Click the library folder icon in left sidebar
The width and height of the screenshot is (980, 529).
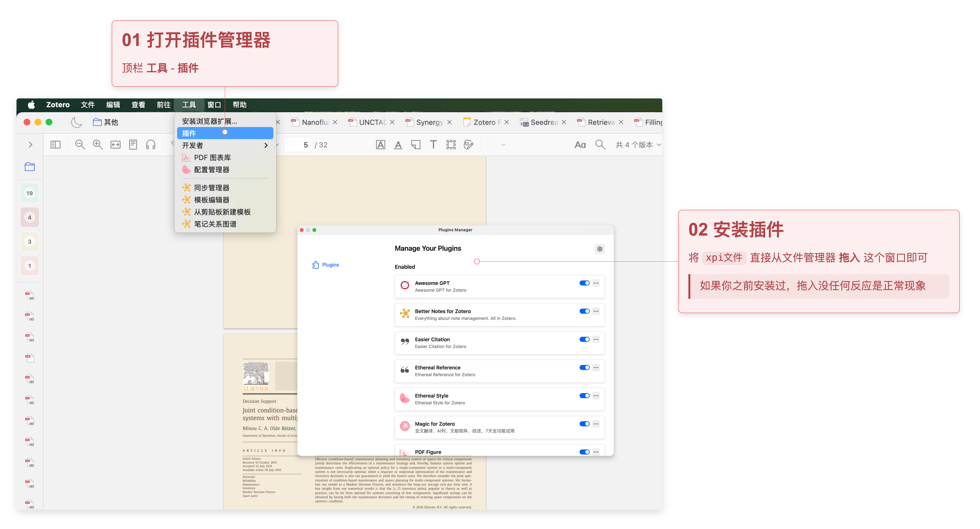coord(30,167)
